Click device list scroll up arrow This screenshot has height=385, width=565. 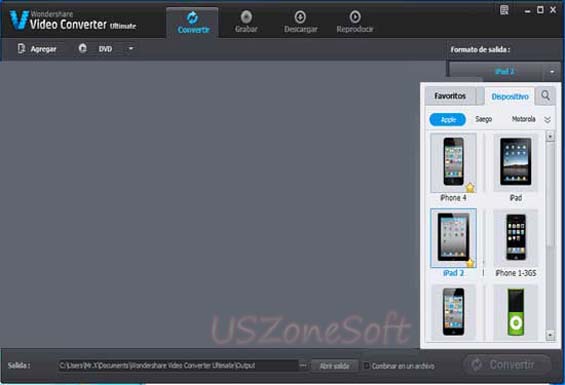pos(550,136)
